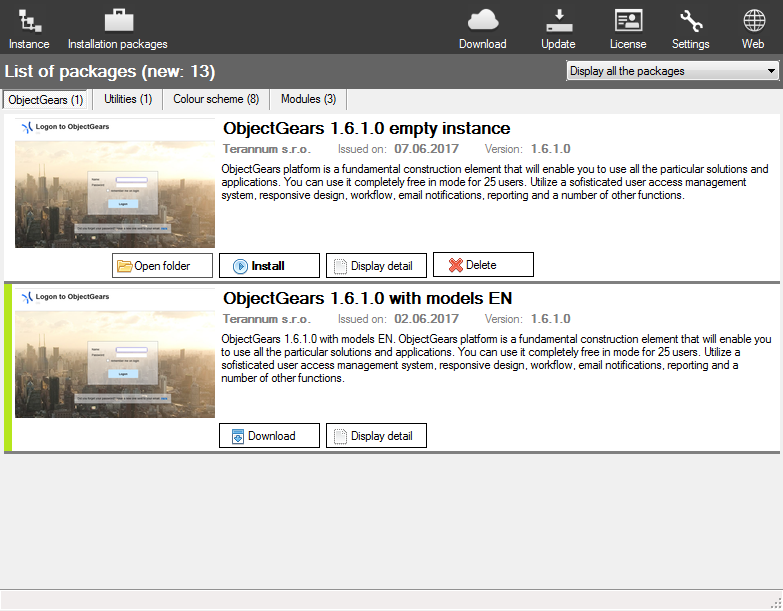
Task: Select the ObjectGears (1) tab
Action: [45, 99]
